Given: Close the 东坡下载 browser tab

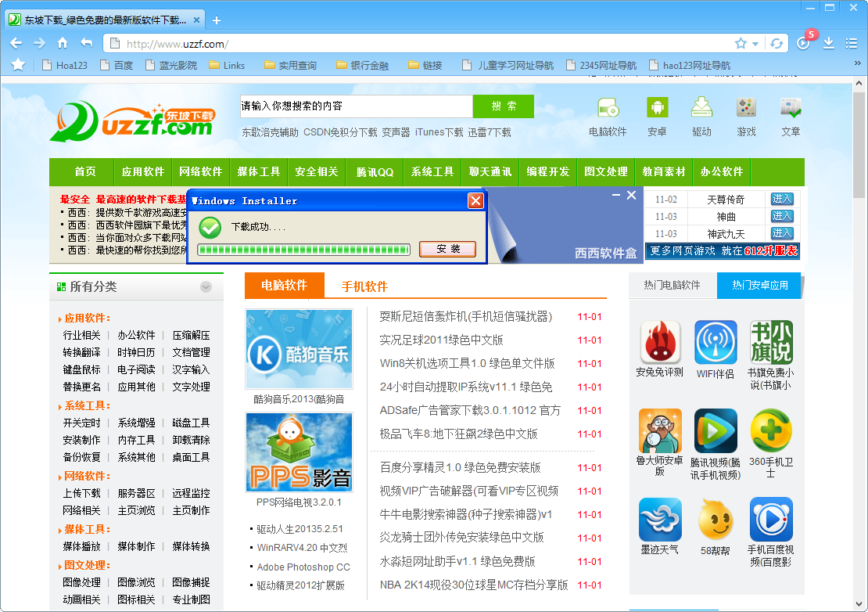Looking at the screenshot, I should coord(196,20).
